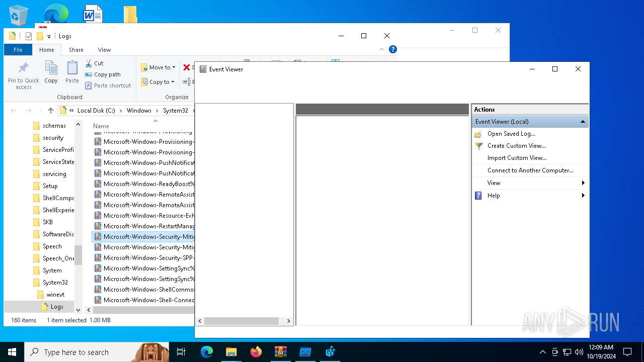
Task: Click Event Viewer left pane scroll right arrow
Action: coord(289,321)
